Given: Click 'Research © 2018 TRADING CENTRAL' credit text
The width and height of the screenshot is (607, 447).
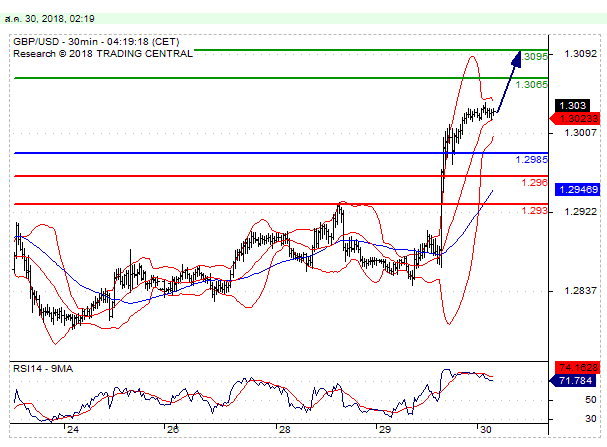Looking at the screenshot, I should [103, 54].
